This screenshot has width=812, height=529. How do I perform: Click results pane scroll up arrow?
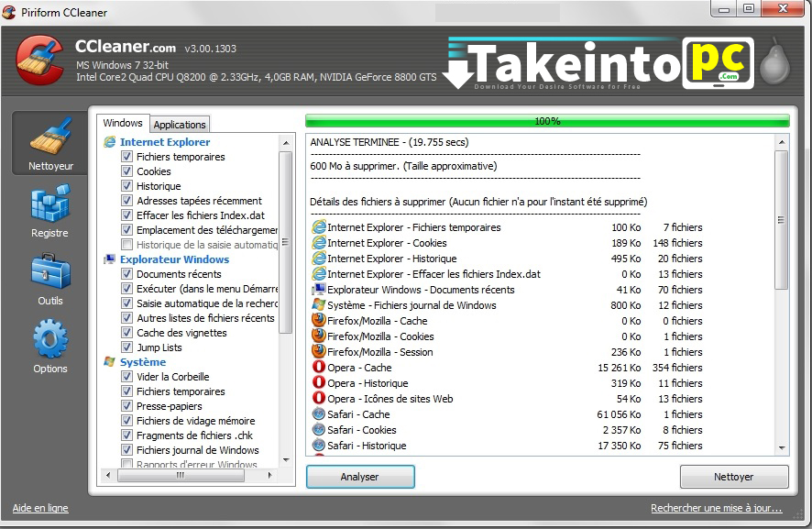pos(782,142)
